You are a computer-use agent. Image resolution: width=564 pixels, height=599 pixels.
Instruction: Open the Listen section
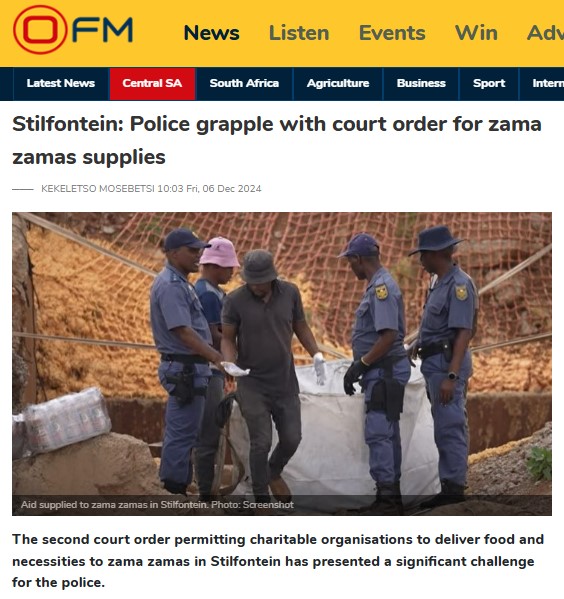(x=299, y=33)
